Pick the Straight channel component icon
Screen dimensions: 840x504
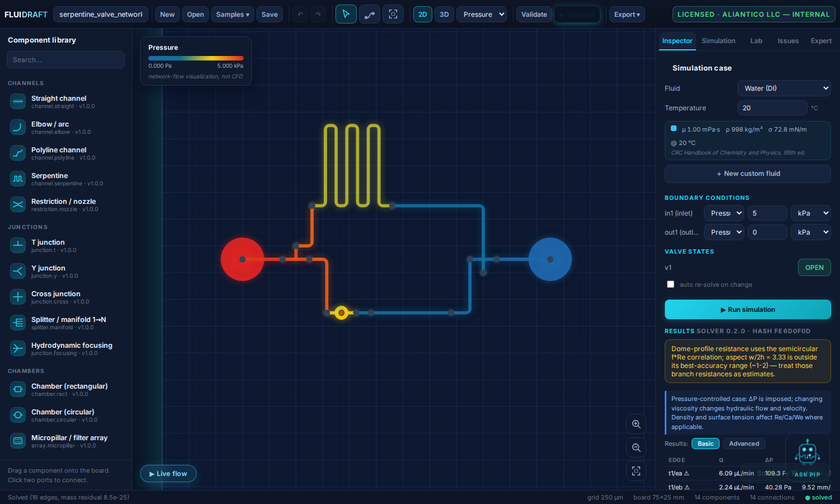(18, 101)
